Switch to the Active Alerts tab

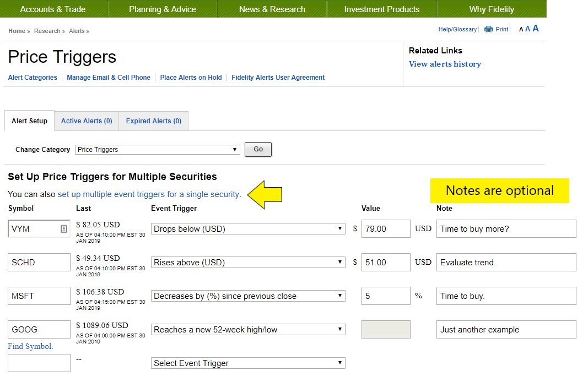coord(87,121)
